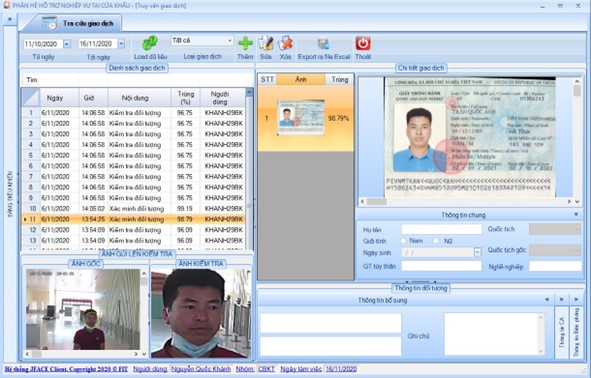Click the Họ tên input field
591x378 pixels.
(x=441, y=229)
